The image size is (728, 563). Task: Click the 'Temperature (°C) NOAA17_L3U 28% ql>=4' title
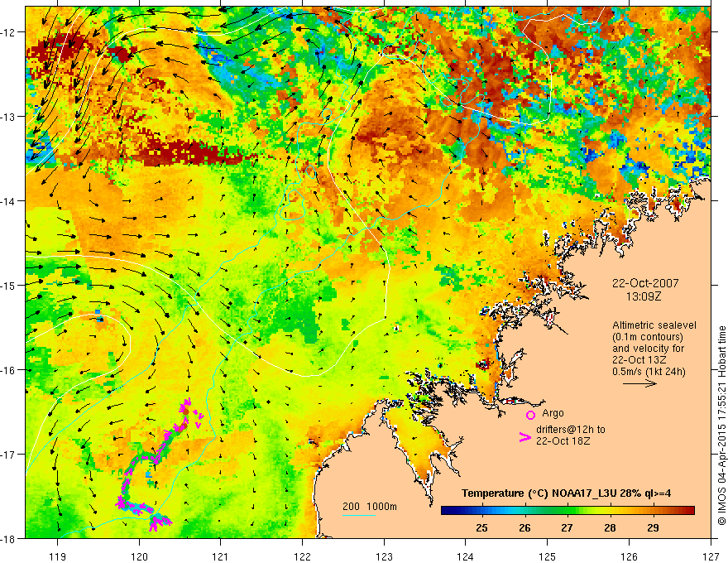pos(566,493)
